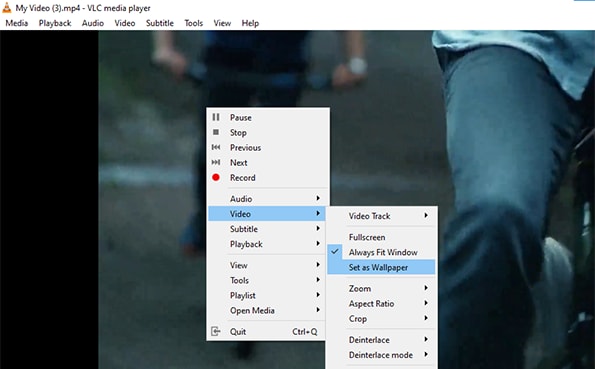Click Ctrl+Q shortcut text
Viewport: 595px width, 369px height.
[305, 332]
